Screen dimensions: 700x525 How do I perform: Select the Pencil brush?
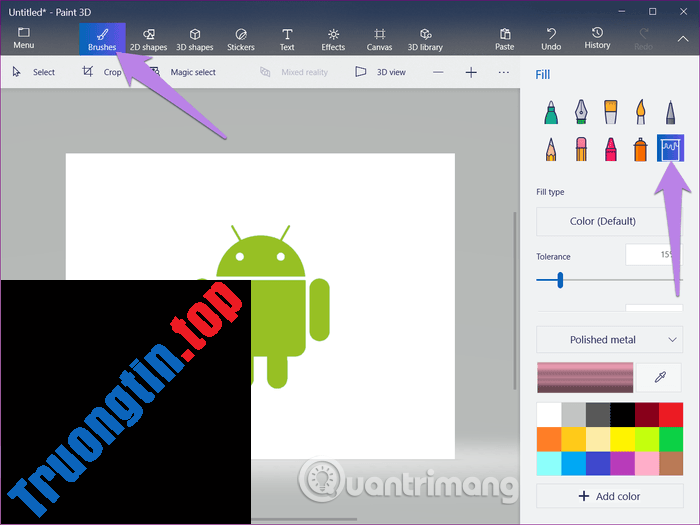[551, 149]
